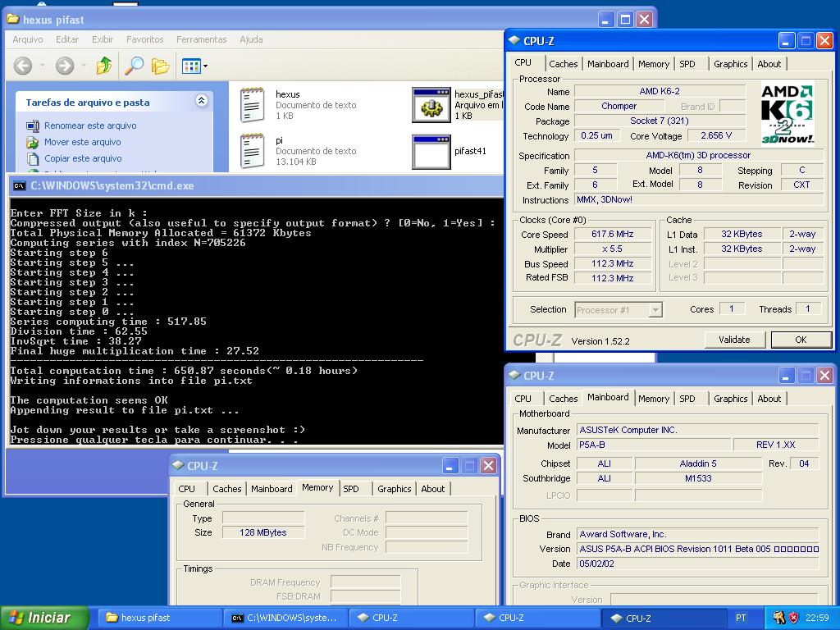Activate the first CPU-Z taskbar button
Image resolution: width=840 pixels, height=630 pixels.
[x=412, y=618]
